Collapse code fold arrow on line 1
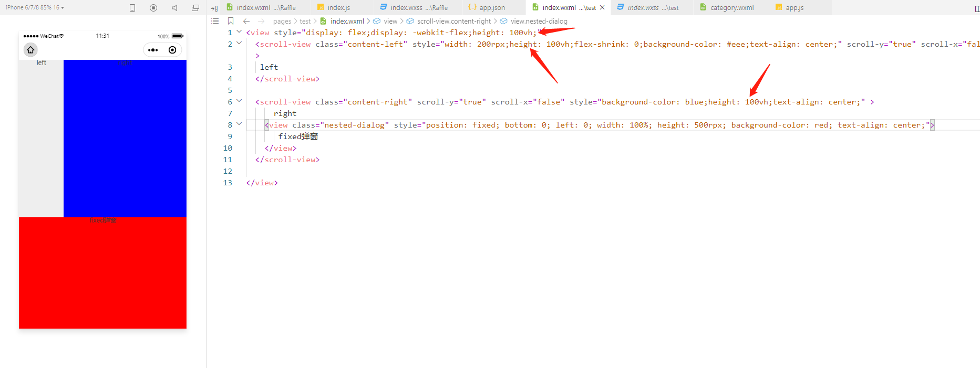This screenshot has height=368, width=980. [x=239, y=31]
